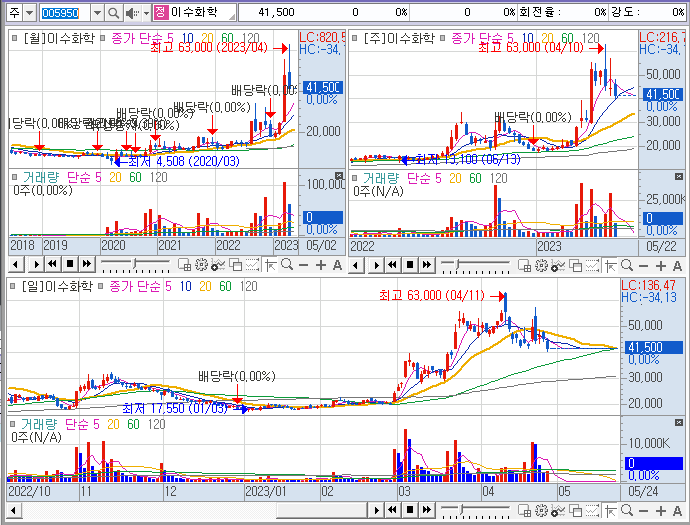Stop the weekly chart playback
690x525 pixels.
(x=410, y=265)
